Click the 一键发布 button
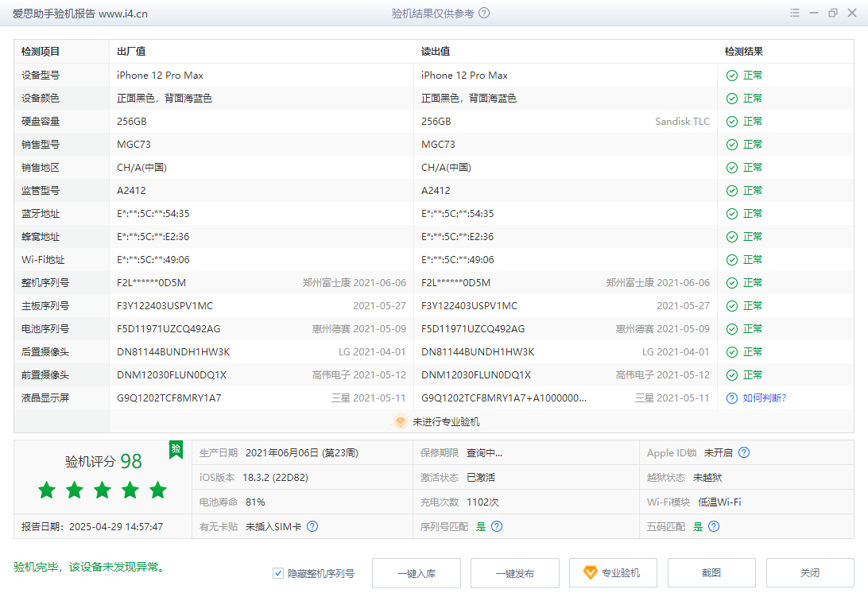Image resolution: width=868 pixels, height=601 pixels. [515, 573]
